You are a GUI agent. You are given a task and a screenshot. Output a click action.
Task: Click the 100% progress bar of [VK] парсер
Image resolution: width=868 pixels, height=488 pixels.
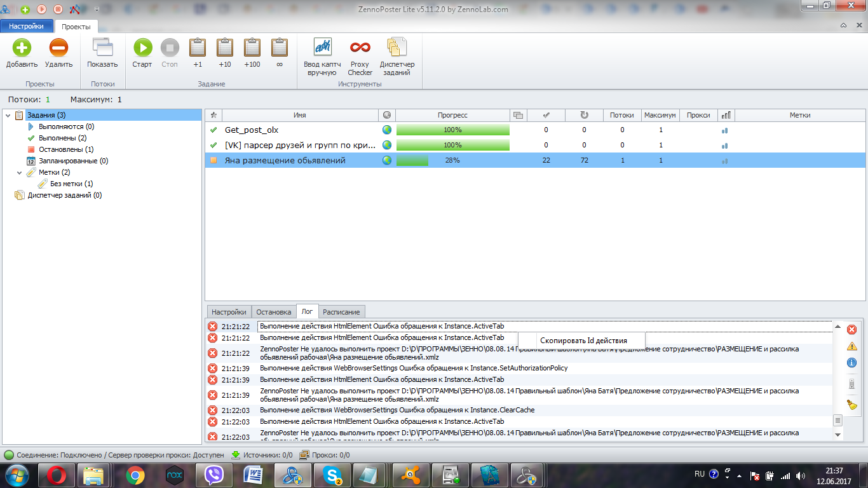click(453, 145)
